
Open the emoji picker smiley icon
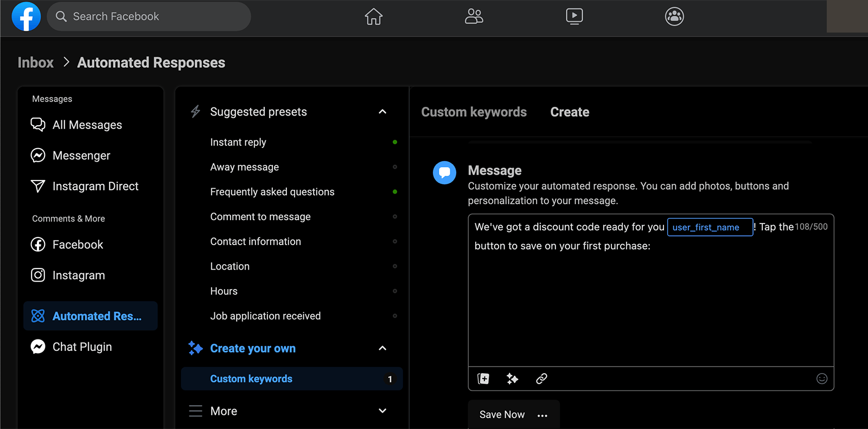pos(822,379)
